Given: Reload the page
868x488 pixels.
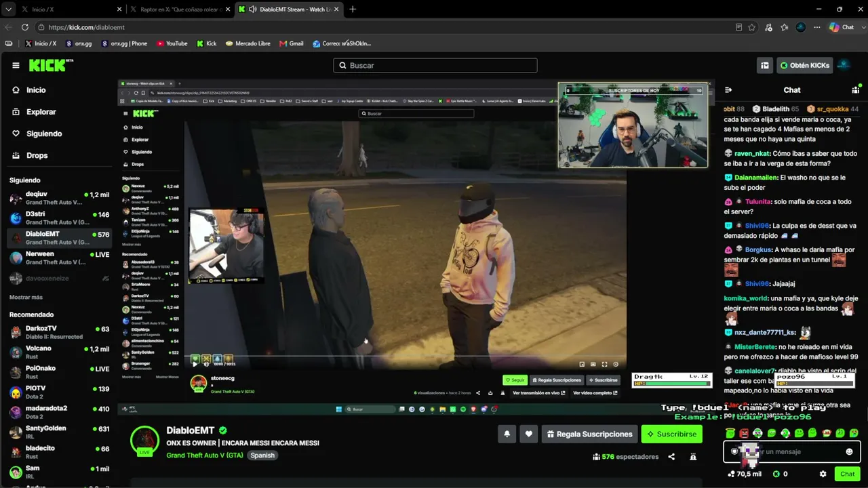Looking at the screenshot, I should click(25, 27).
